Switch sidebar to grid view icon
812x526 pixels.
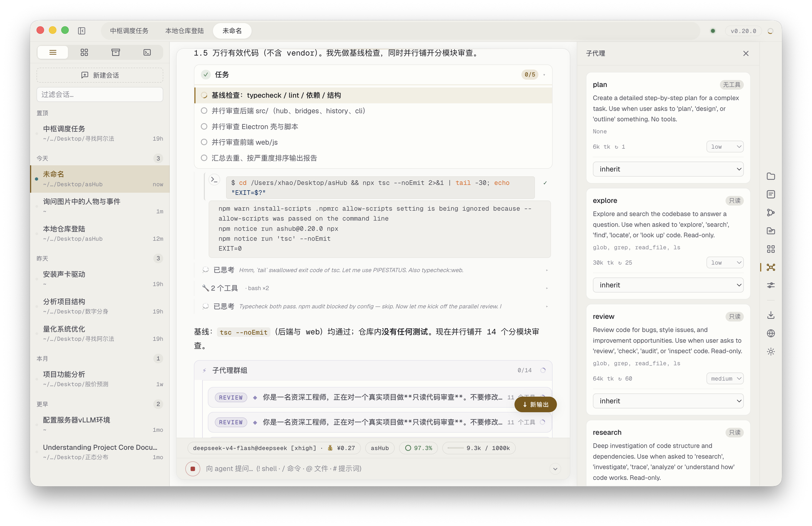[84, 52]
